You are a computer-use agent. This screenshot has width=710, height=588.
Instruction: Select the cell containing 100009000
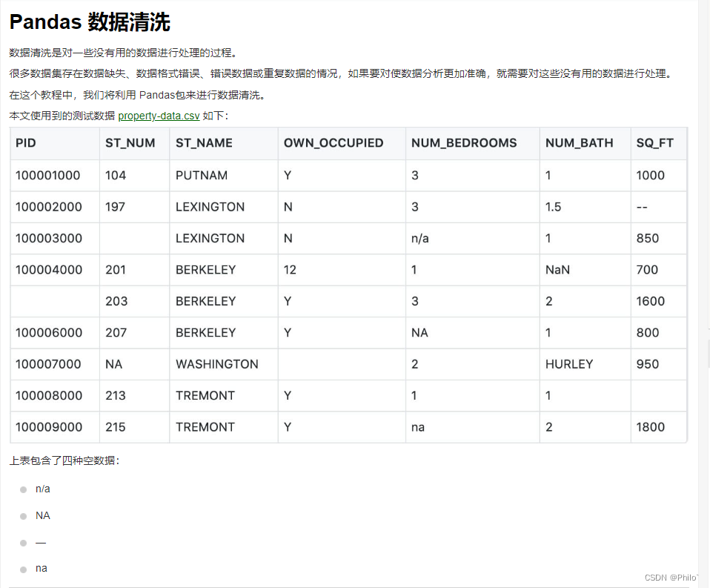click(x=55, y=427)
